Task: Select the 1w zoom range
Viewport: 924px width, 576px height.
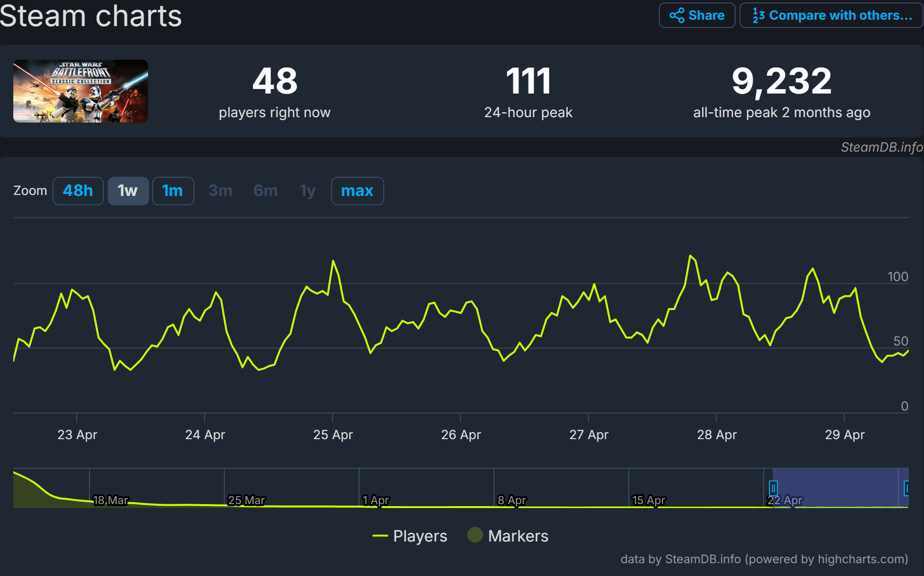Action: pos(128,191)
